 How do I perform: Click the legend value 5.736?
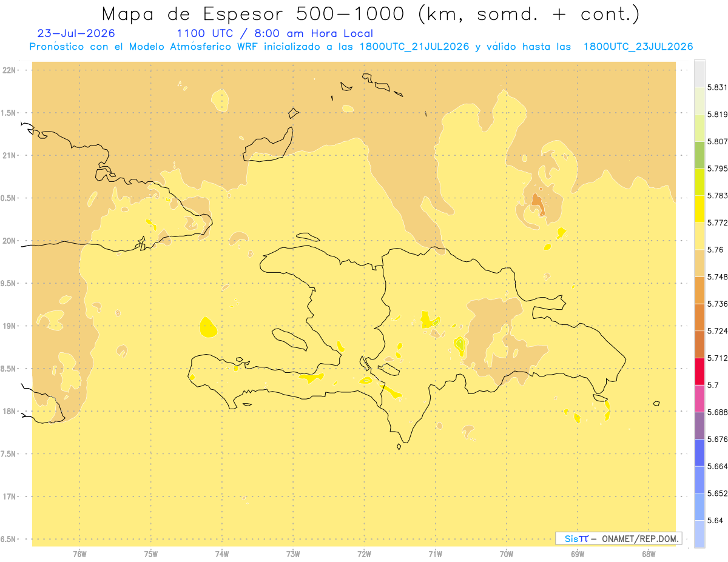717,304
